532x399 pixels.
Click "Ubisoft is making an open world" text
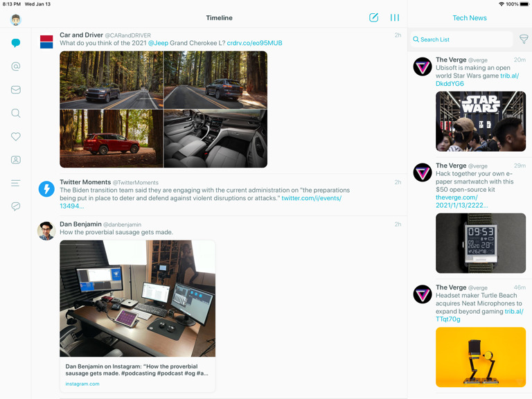pyautogui.click(x=473, y=71)
